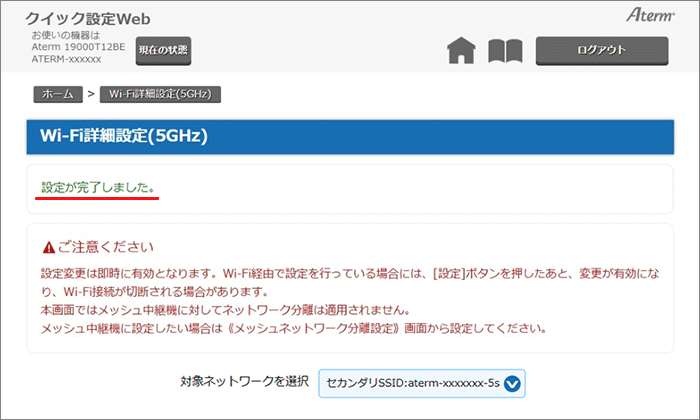Click the 現在の状態 button
The height and width of the screenshot is (420, 700).
[163, 49]
